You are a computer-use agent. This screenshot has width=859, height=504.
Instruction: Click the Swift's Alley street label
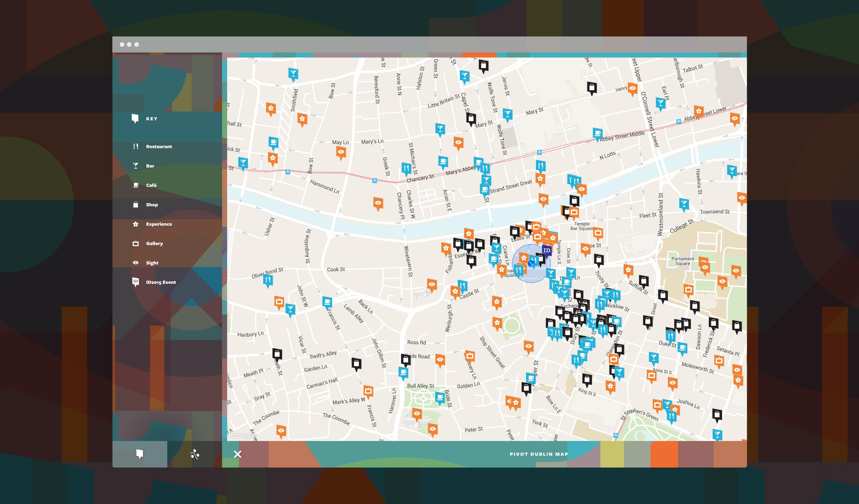tap(323, 354)
